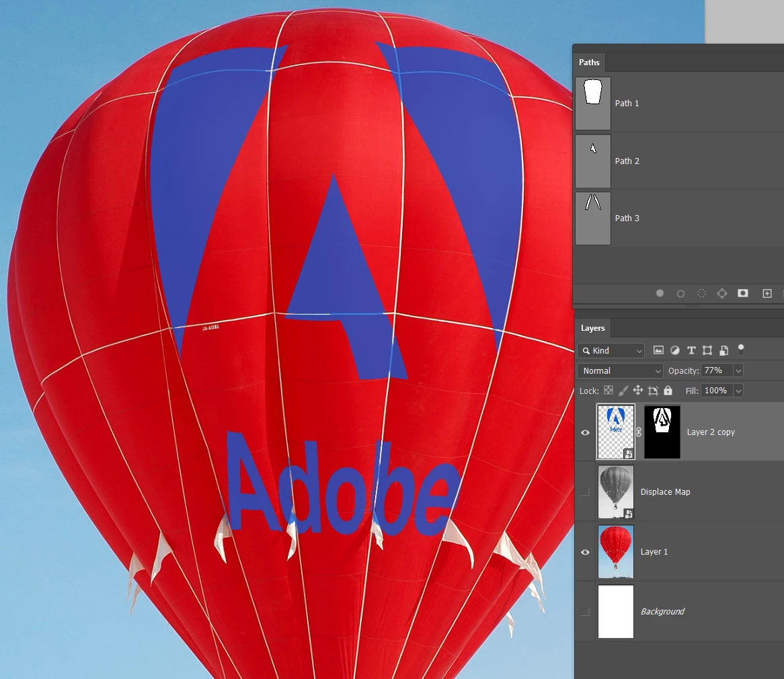This screenshot has width=784, height=679.
Task: Fill path with foreground color icon
Action: tap(660, 294)
